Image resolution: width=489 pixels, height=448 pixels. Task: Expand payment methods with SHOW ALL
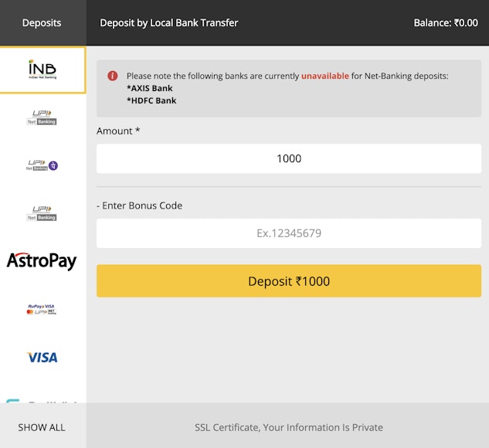42,427
